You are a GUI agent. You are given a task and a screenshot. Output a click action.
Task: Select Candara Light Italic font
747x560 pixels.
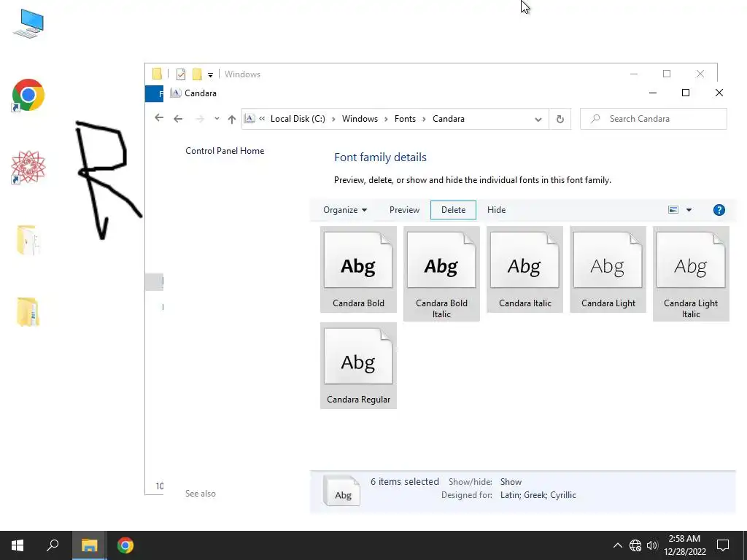coord(691,274)
